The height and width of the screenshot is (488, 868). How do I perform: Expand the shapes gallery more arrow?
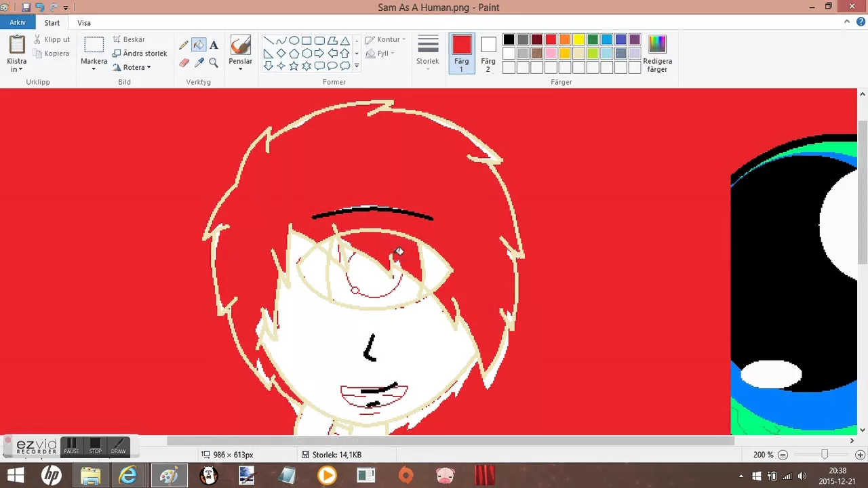coord(357,66)
